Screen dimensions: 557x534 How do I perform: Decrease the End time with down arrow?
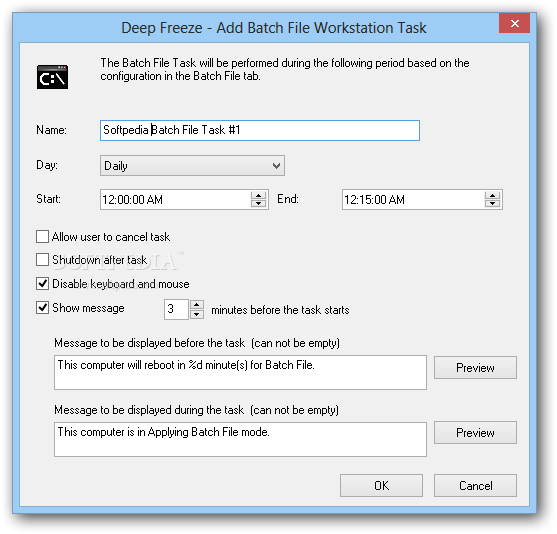pyautogui.click(x=492, y=204)
